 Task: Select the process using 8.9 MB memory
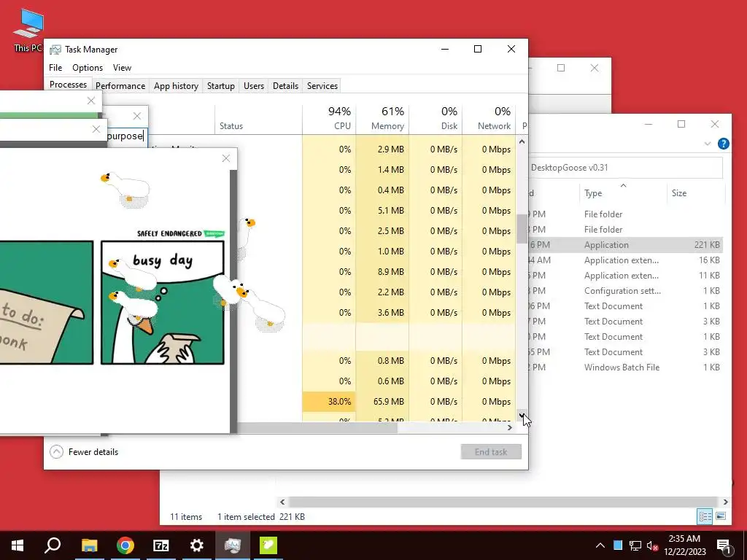[376, 271]
